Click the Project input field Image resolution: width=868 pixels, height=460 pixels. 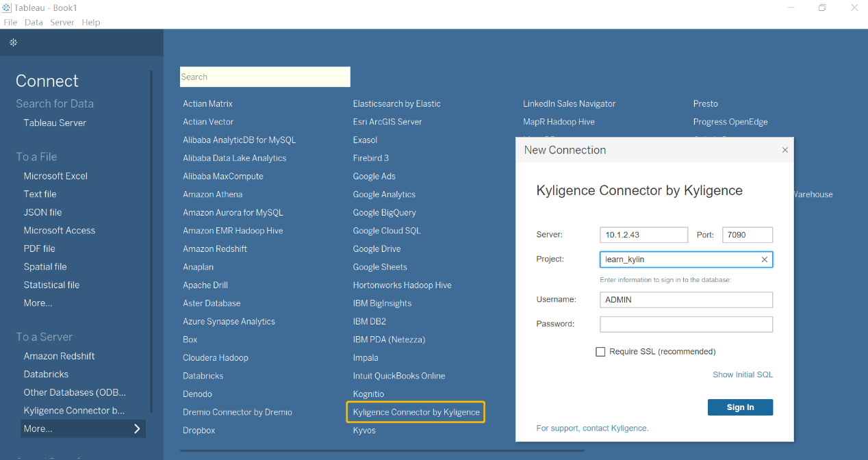686,259
